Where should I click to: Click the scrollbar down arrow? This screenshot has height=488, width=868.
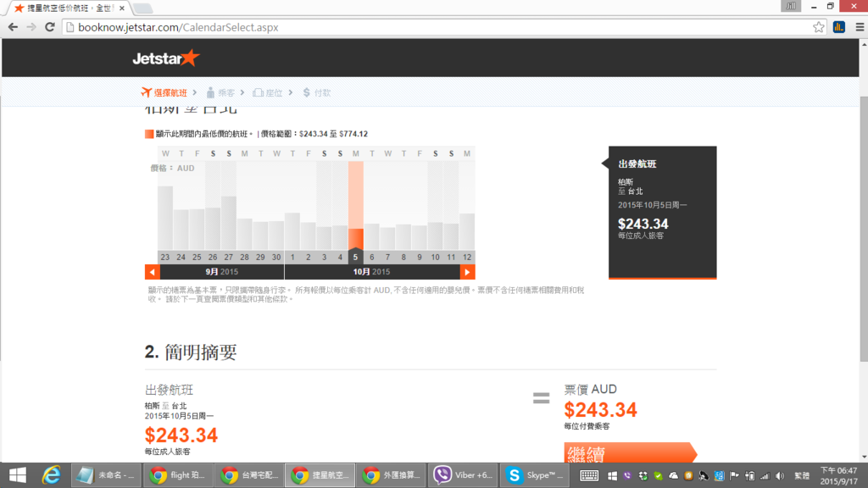(x=864, y=457)
